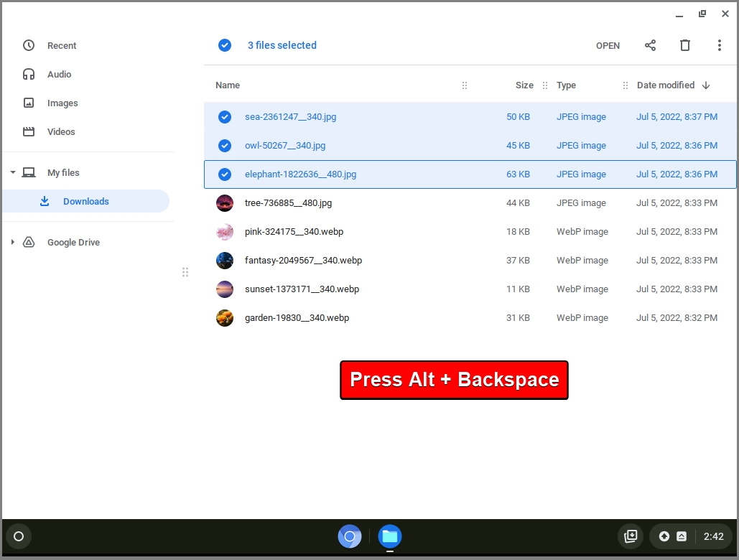The height and width of the screenshot is (560, 739).
Task: Uncheck elephant-1822636__480.jpg in the list
Action: click(x=225, y=174)
